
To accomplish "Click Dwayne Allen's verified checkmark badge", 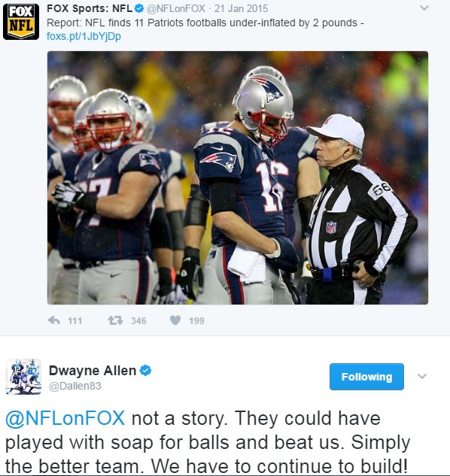I will 145,371.
